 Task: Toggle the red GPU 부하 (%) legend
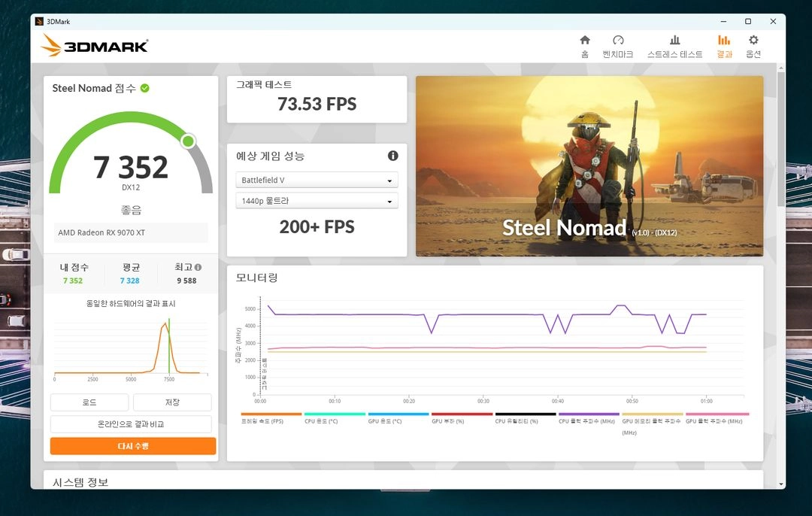(462, 418)
